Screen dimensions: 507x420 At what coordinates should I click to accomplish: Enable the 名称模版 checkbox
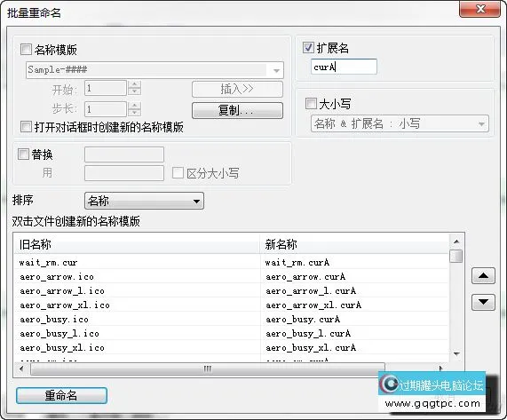click(x=26, y=50)
